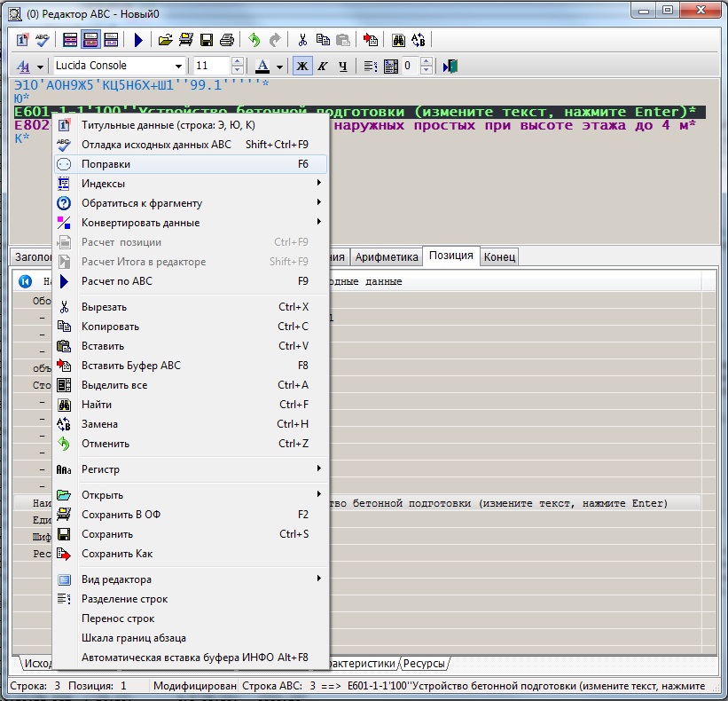Toggle italic formatting button К

pos(322,66)
